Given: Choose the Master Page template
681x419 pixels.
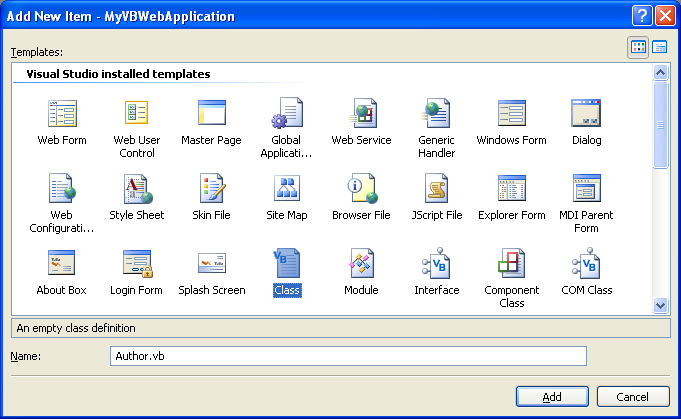Looking at the screenshot, I should coord(211,113).
